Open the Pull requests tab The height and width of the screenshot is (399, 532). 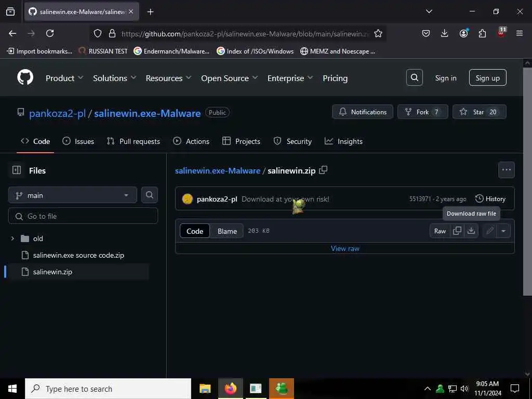(x=134, y=141)
